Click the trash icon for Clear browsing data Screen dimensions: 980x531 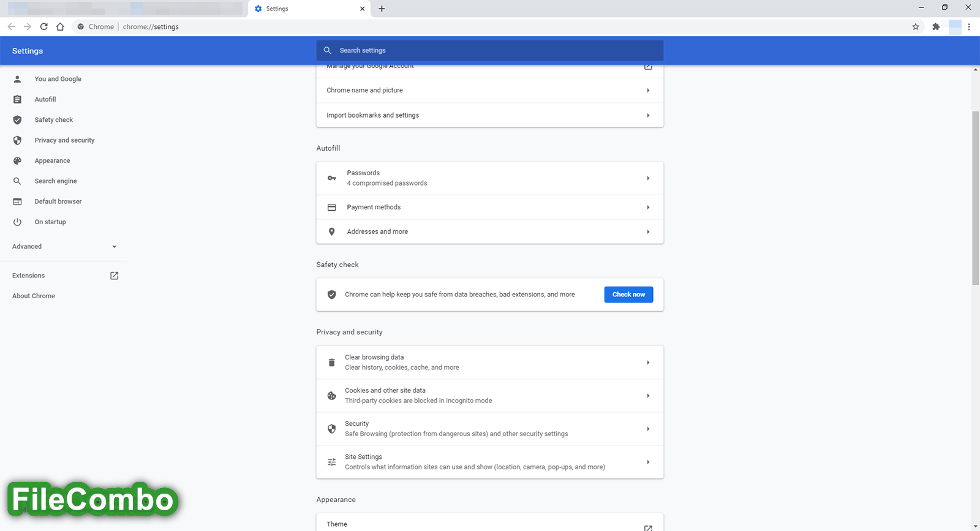(331, 363)
